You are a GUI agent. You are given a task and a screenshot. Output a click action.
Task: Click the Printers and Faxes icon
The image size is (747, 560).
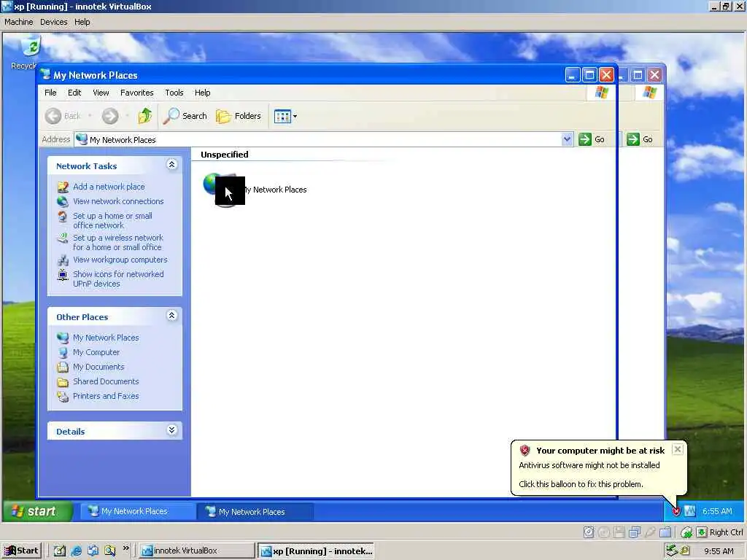pos(63,396)
